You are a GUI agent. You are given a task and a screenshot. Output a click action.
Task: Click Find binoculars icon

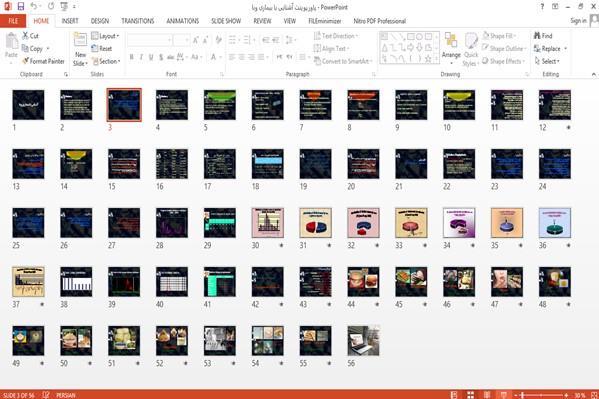click(537, 36)
